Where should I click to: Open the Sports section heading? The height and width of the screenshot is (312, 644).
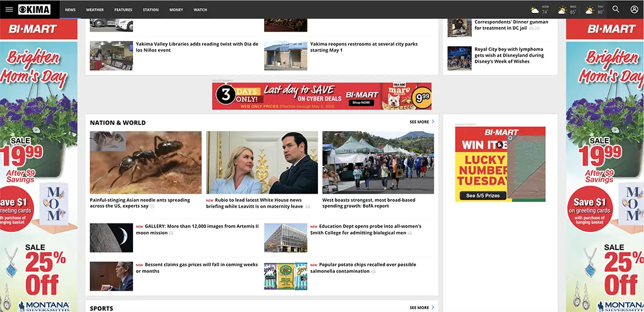101,308
